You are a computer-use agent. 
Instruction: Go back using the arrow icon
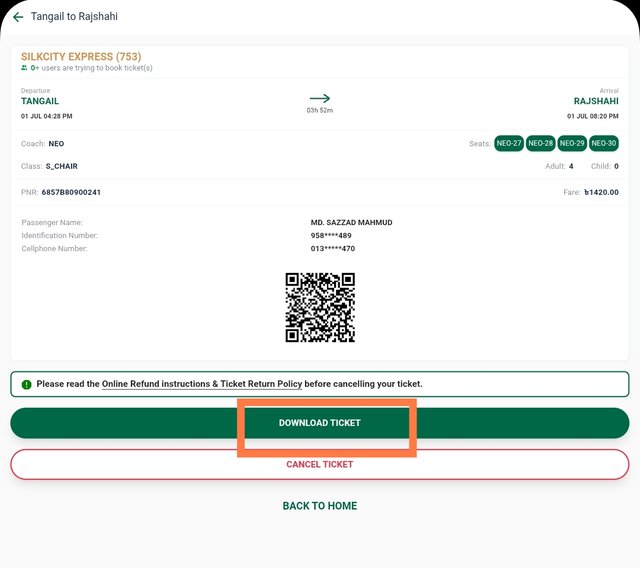pos(18,17)
